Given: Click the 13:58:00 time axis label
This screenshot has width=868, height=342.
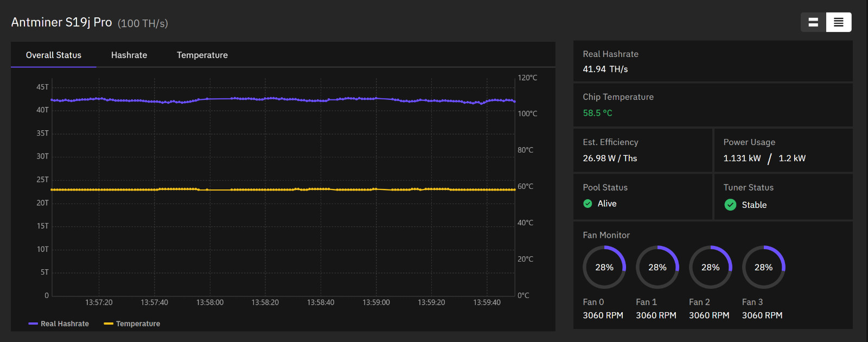Looking at the screenshot, I should tap(210, 302).
